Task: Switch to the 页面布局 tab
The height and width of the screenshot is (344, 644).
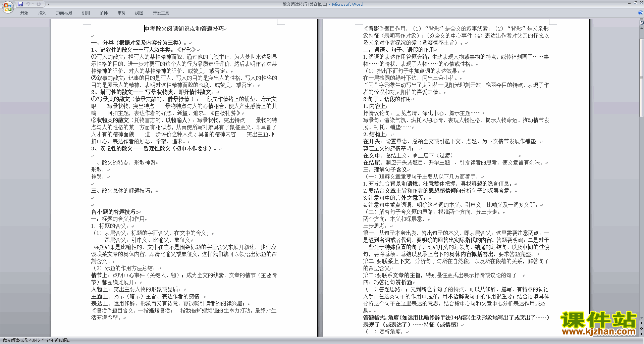Action: 64,13
